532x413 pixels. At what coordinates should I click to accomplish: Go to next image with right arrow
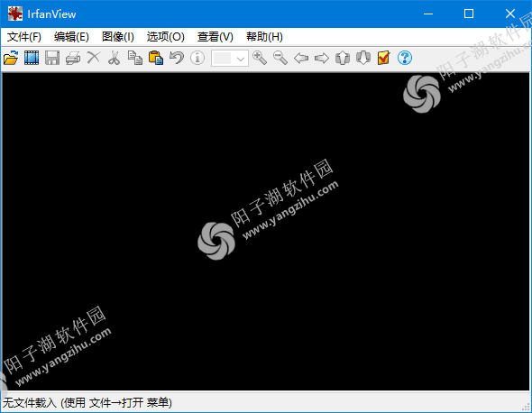coord(322,58)
